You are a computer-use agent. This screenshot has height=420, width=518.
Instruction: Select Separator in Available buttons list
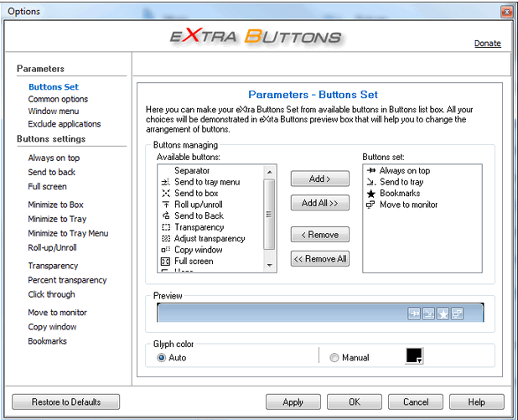click(192, 170)
